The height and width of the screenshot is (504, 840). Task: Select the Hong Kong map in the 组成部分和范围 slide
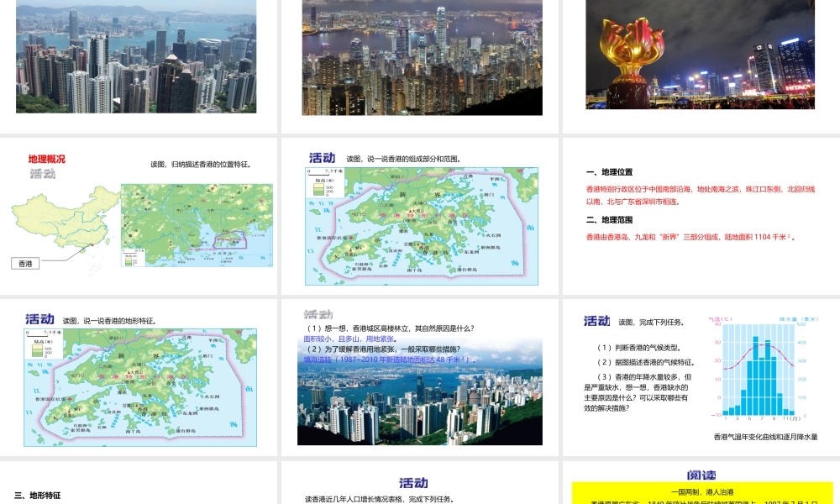tap(422, 226)
